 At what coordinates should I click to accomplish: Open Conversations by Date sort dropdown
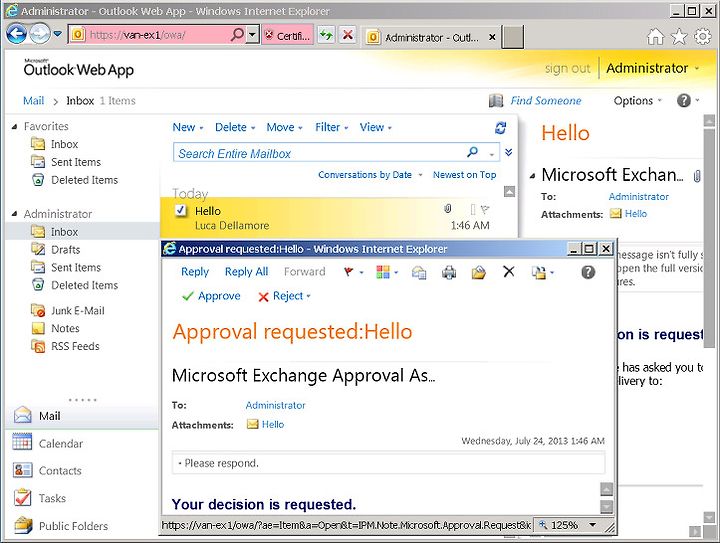pyautogui.click(x=370, y=175)
